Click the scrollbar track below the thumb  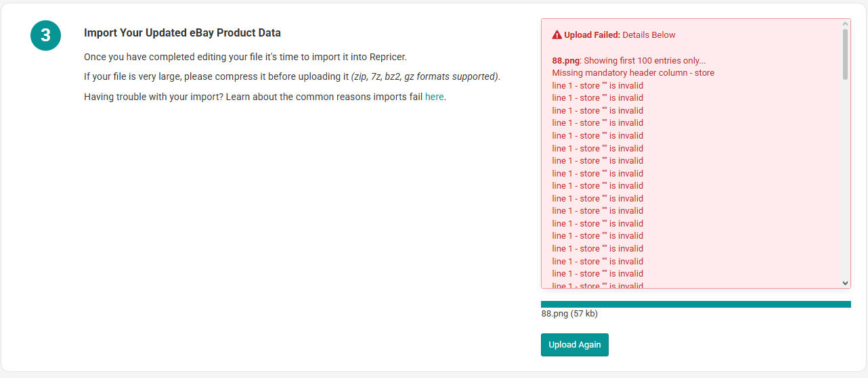click(x=846, y=179)
